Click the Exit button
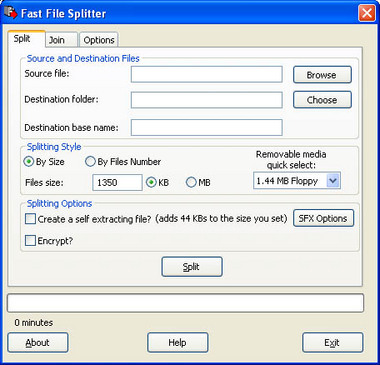Screen dimensions: 380x365 (x=332, y=342)
